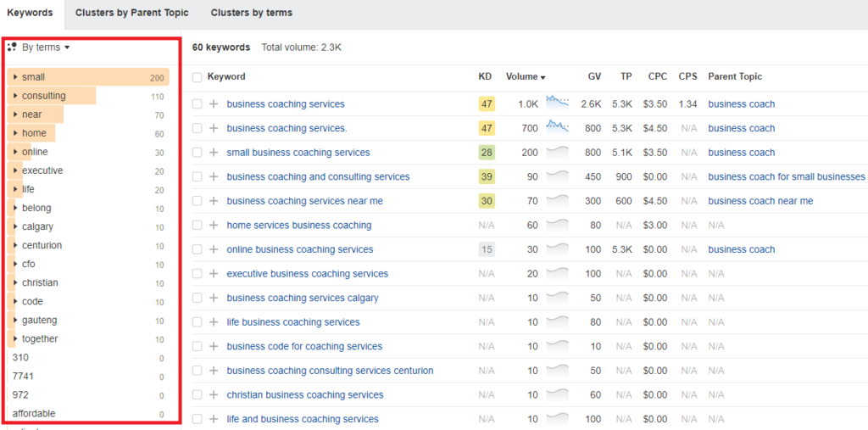This screenshot has height=430, width=868.
Task: Check 'online business coaching services' row
Action: click(x=197, y=249)
